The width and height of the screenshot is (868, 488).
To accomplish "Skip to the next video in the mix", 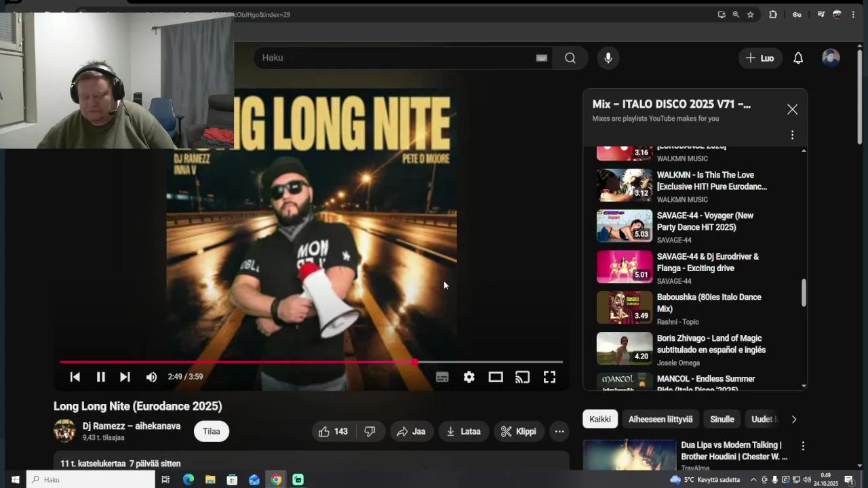I will [125, 377].
